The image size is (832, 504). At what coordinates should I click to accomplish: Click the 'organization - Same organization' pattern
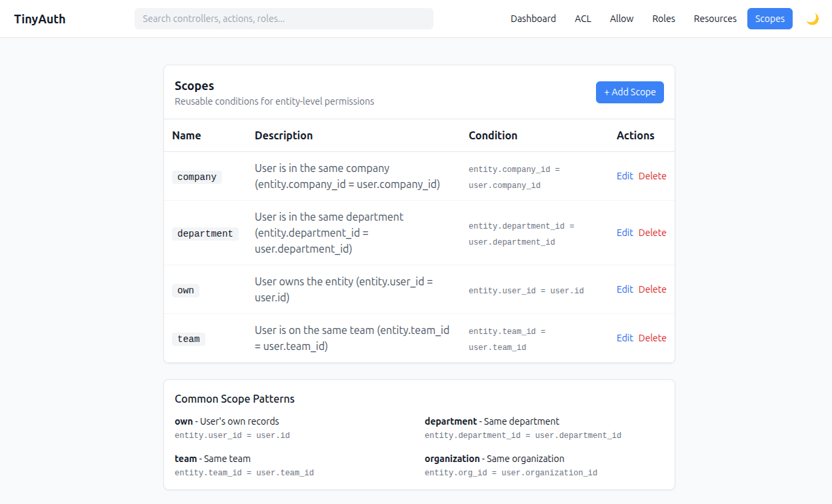tap(495, 459)
